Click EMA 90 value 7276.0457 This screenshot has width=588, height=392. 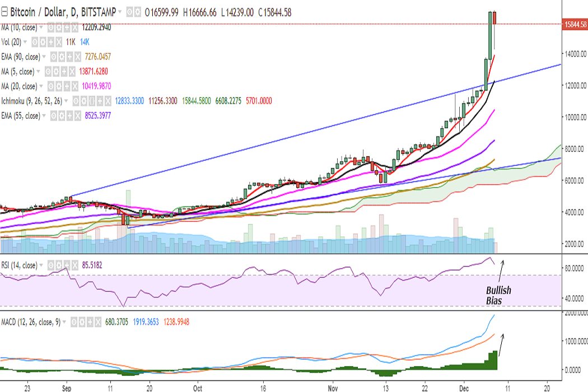[98, 57]
